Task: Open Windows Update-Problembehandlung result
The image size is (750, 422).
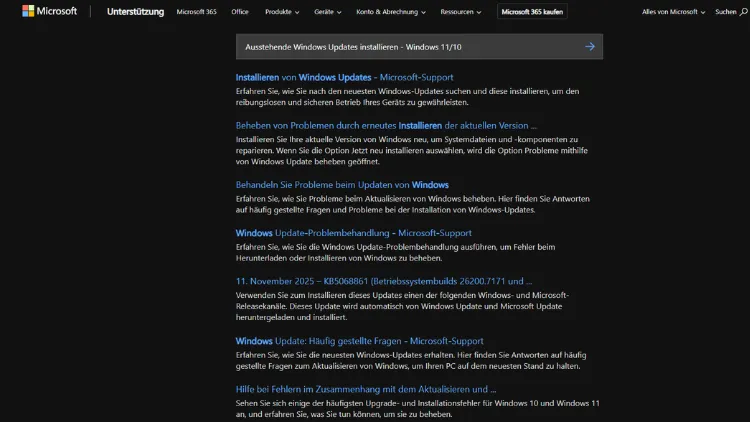Action: [353, 233]
